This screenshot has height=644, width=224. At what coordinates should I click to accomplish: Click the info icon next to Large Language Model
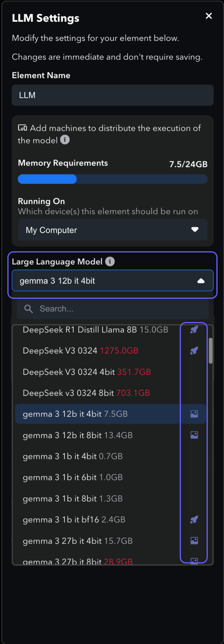pos(110,262)
